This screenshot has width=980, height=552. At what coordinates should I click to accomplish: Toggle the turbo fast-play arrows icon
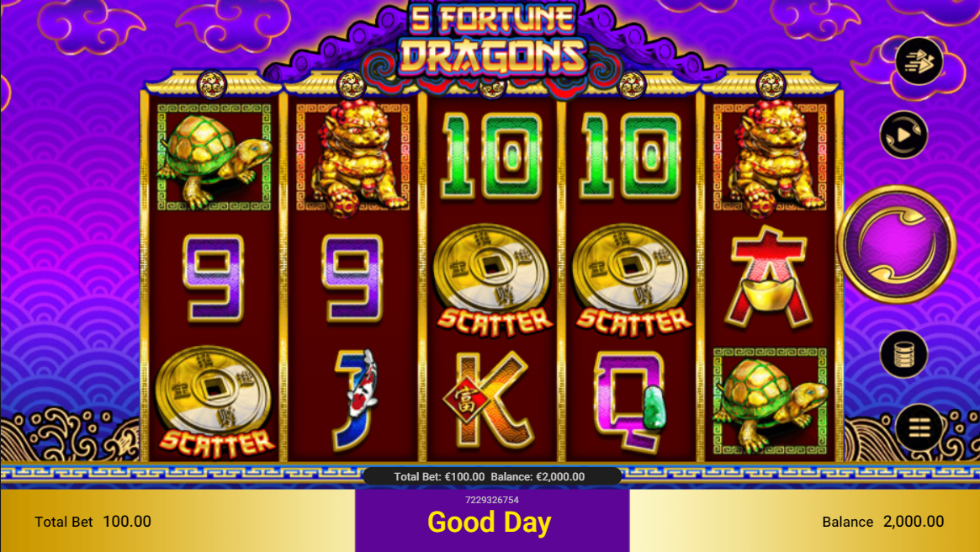coord(919,61)
